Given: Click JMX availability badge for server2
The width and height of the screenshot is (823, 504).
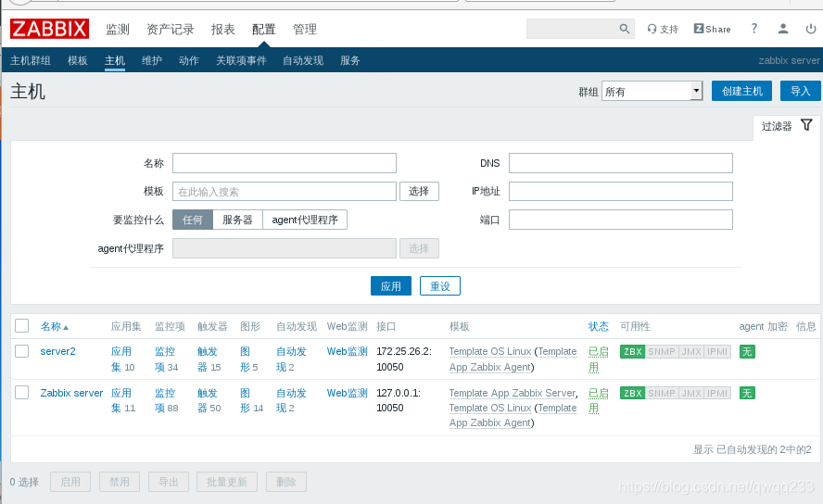Looking at the screenshot, I should click(x=691, y=351).
